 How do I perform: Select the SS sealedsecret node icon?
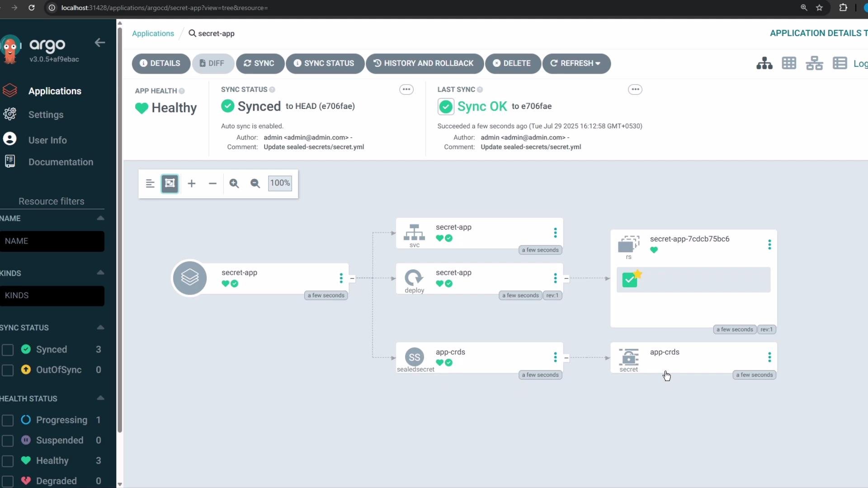(x=415, y=357)
